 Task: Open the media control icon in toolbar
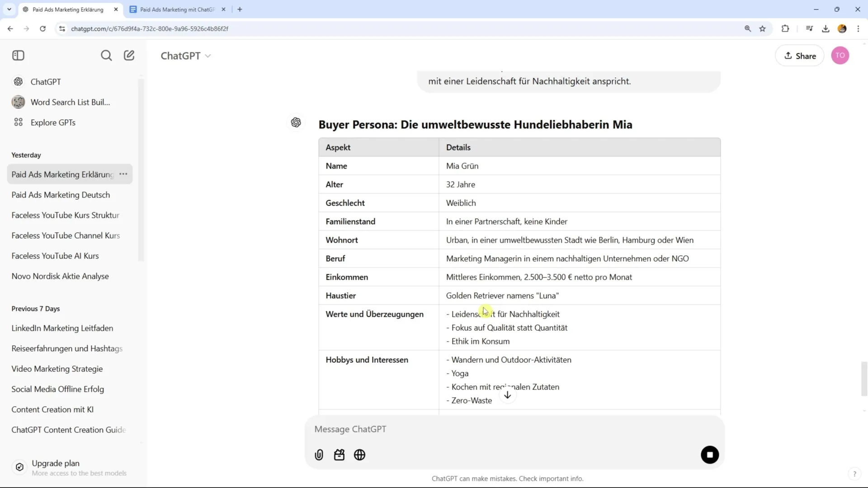coord(809,28)
